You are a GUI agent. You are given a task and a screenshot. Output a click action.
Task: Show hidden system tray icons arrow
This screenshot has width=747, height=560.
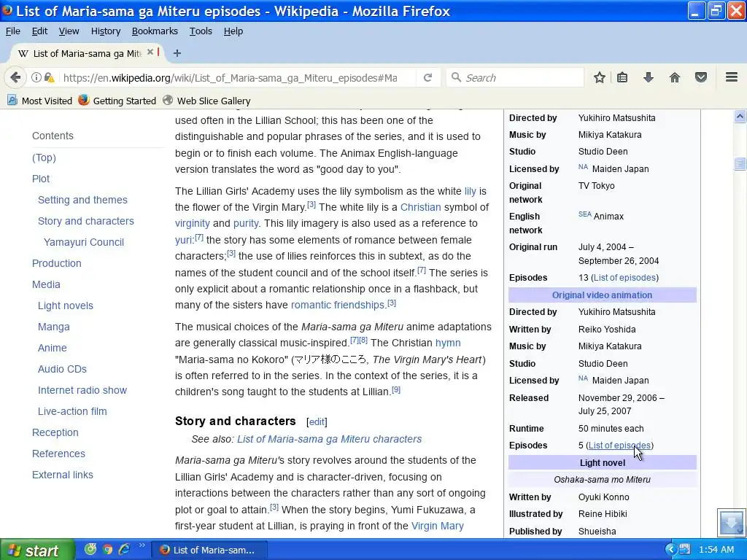(x=671, y=550)
